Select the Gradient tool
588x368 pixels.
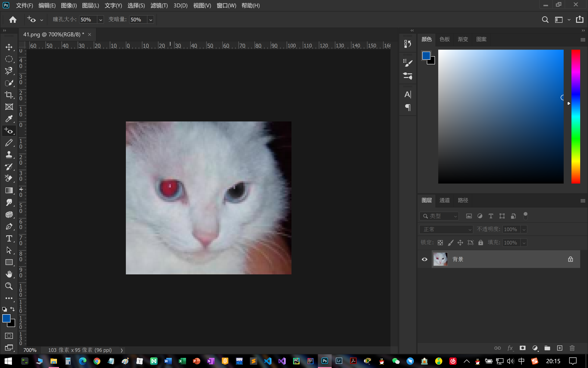tap(9, 190)
